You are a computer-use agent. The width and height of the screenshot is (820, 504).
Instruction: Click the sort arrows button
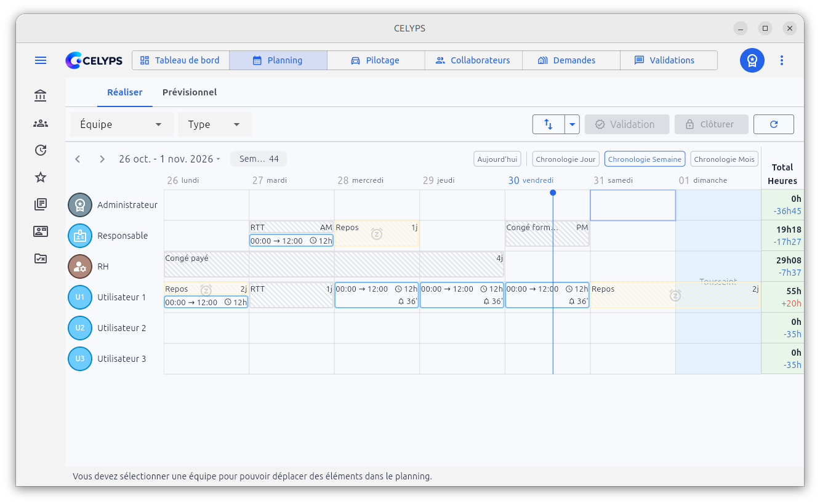(549, 124)
